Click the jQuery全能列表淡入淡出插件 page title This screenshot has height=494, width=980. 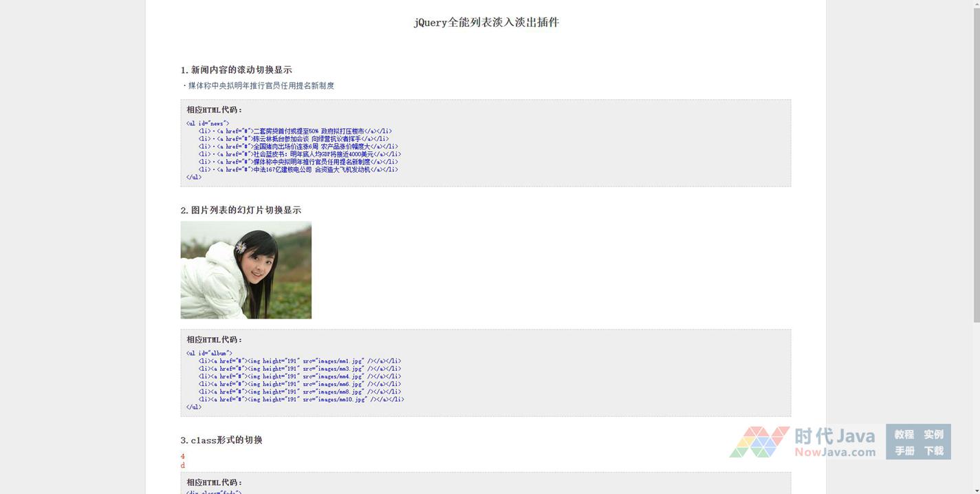[x=486, y=22]
